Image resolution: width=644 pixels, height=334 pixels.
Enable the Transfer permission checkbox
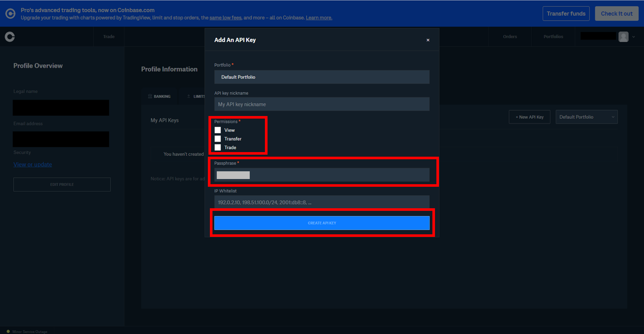coord(218,139)
